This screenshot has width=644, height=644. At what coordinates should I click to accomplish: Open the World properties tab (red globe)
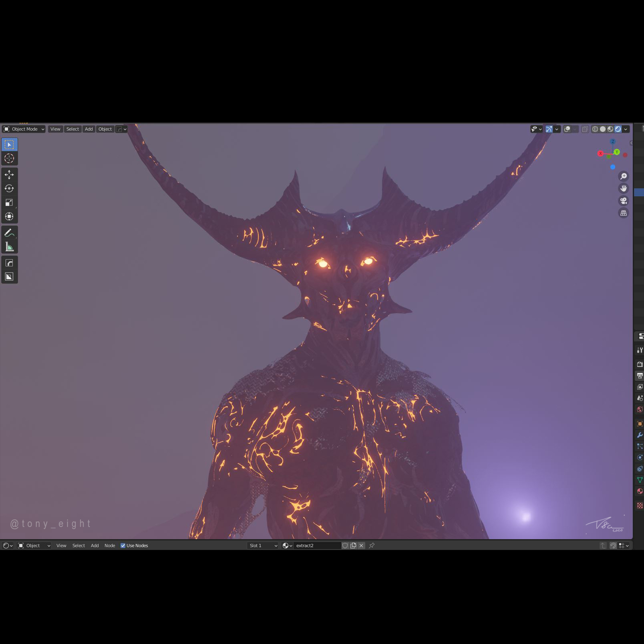pos(640,409)
